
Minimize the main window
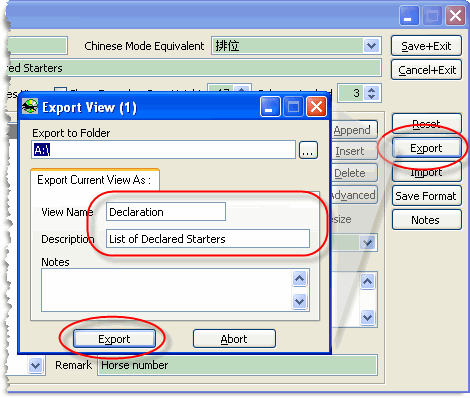(x=409, y=16)
